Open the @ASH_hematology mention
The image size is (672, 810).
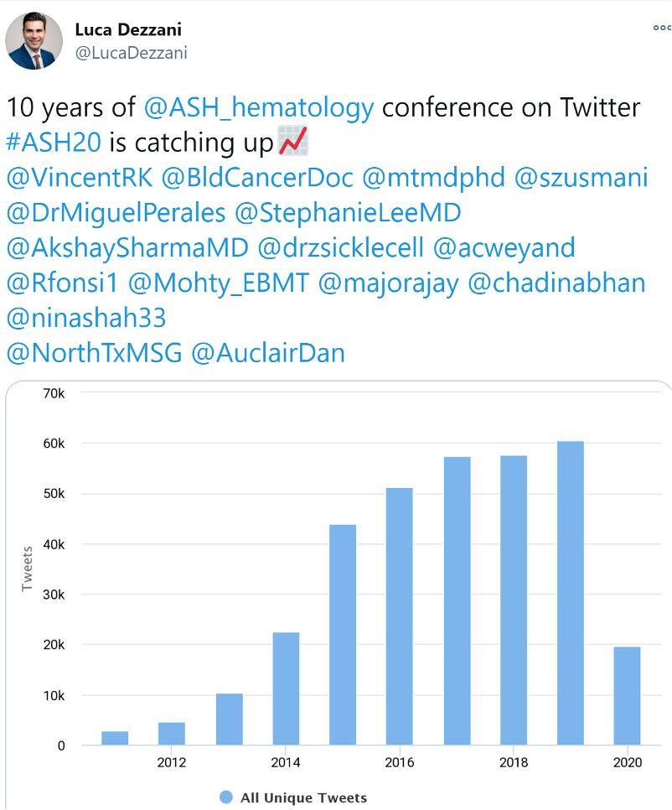(259, 107)
